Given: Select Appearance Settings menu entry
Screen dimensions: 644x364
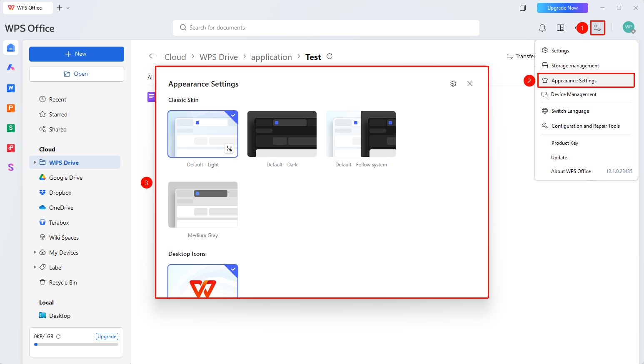Looking at the screenshot, I should (x=586, y=80).
